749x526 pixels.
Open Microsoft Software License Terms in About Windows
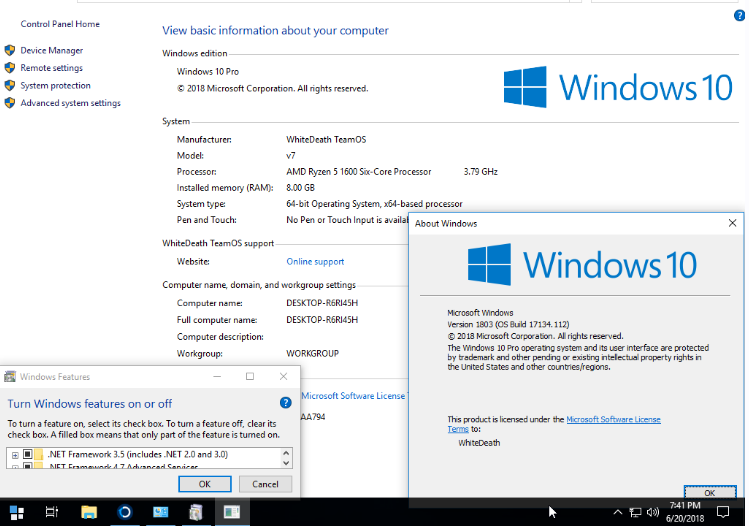(613, 419)
